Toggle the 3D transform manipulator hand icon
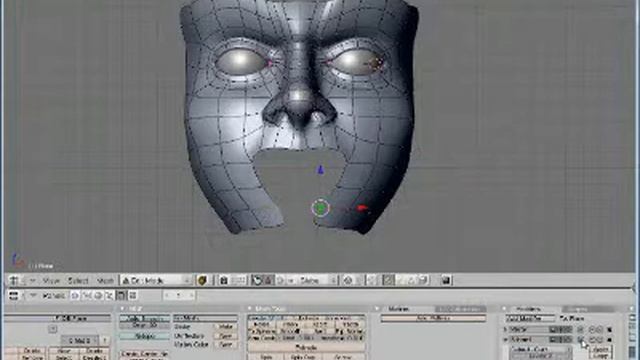This screenshot has height=360, width=640. [256, 280]
